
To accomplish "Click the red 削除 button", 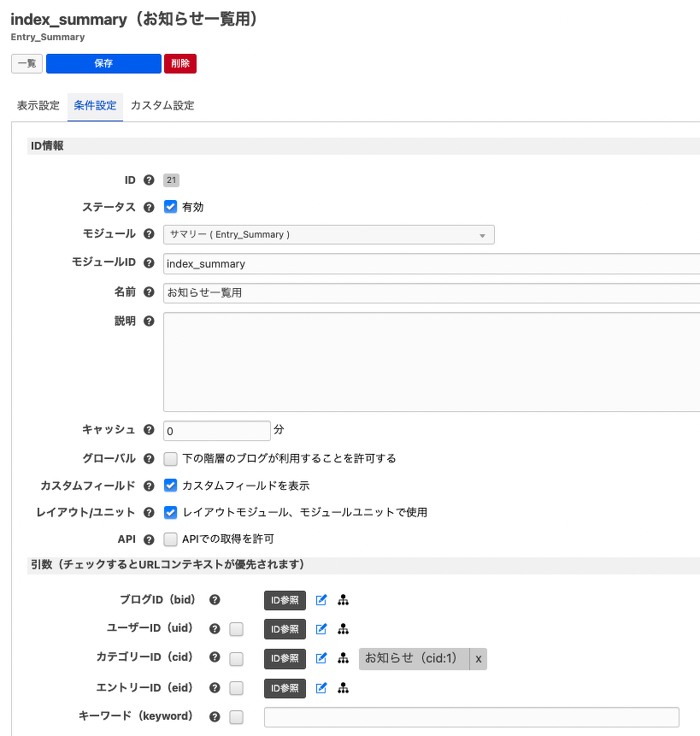I will pos(180,63).
